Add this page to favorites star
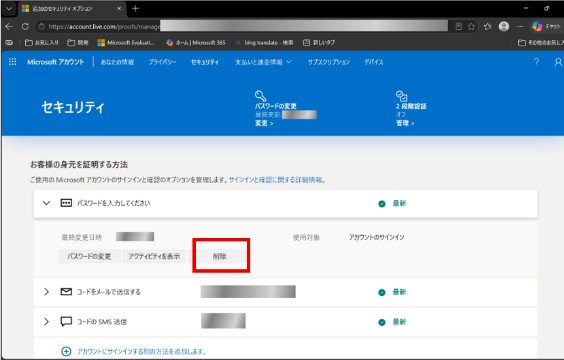 472,26
